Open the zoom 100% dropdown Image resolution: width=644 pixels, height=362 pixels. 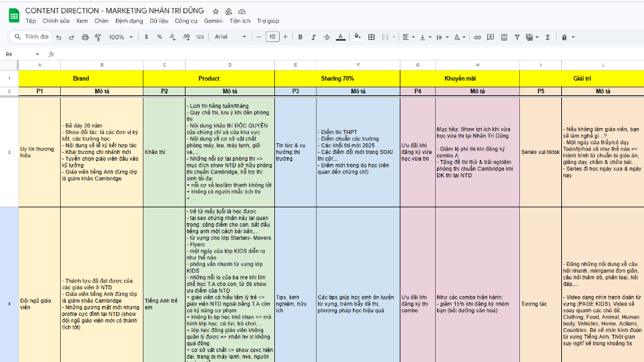120,37
